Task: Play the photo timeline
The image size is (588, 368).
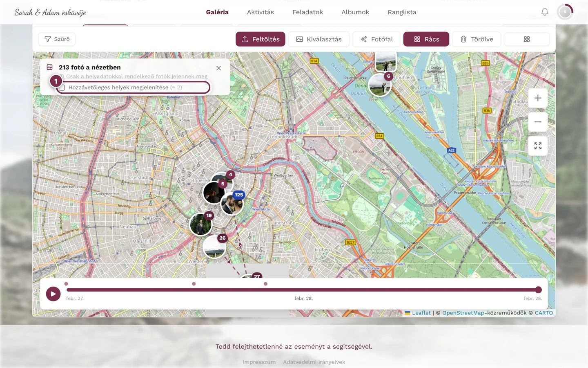Action: coord(53,294)
